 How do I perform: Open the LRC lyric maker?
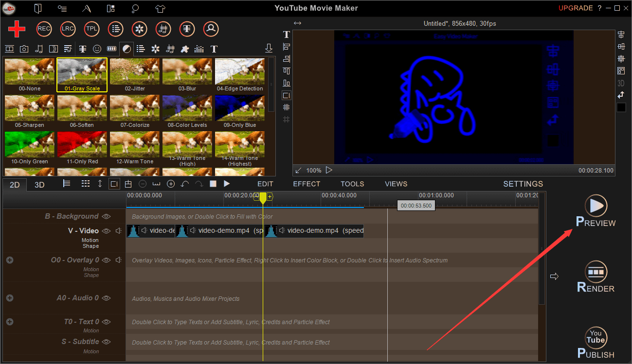pos(68,29)
